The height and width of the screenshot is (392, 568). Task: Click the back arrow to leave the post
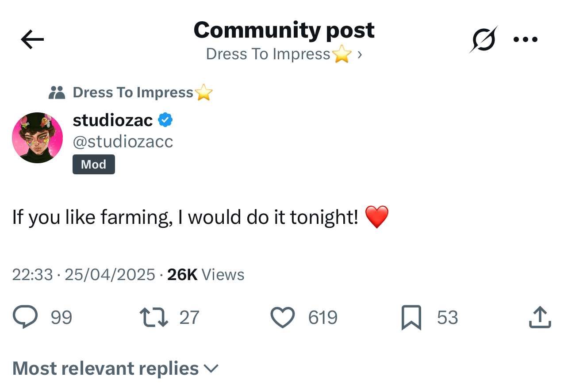(32, 39)
